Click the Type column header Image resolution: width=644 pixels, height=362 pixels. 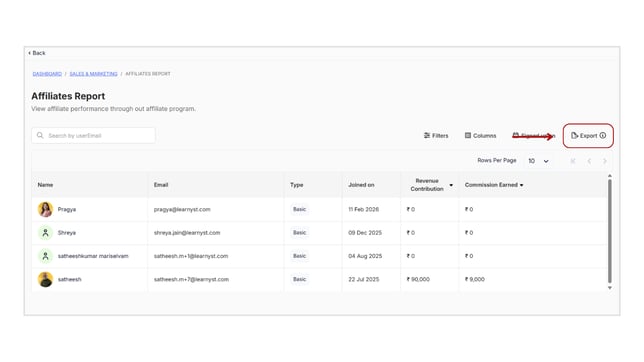(297, 185)
